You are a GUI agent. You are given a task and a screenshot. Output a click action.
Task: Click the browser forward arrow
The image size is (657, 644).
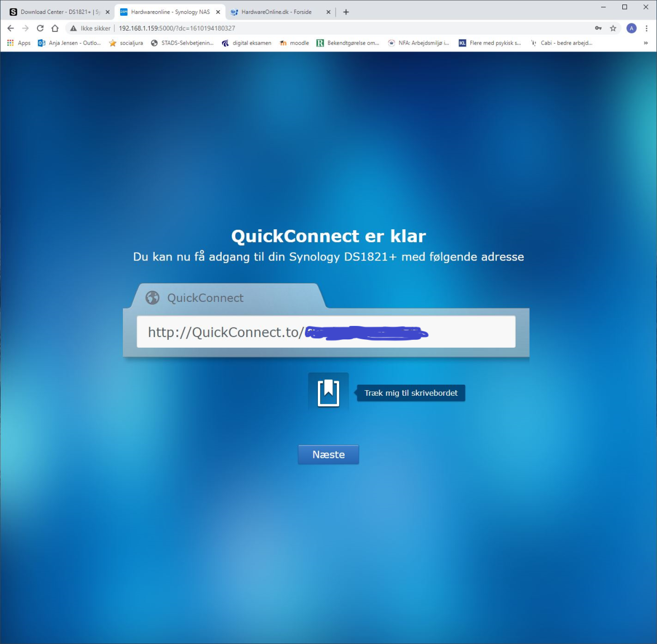[x=26, y=28]
